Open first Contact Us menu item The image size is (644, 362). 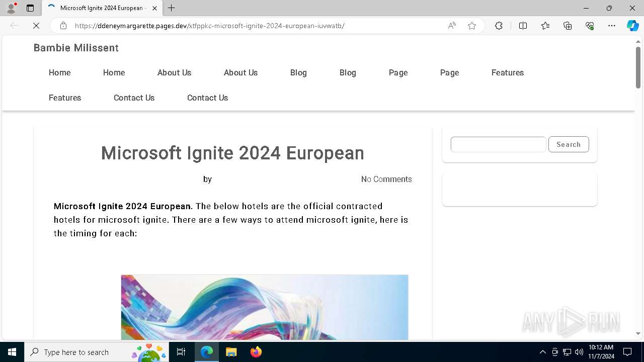(x=134, y=98)
